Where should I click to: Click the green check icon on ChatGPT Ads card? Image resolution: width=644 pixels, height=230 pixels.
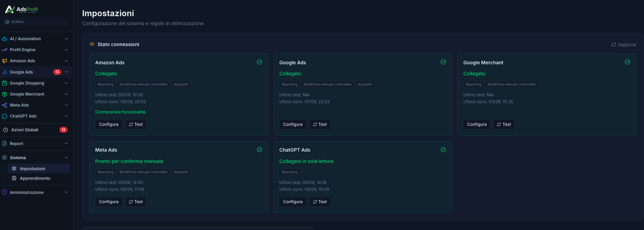coord(443,150)
